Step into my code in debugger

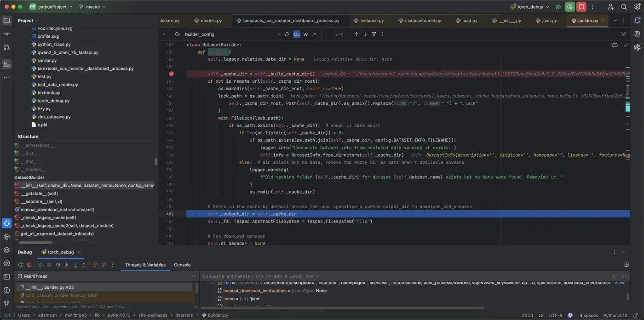coord(75,265)
